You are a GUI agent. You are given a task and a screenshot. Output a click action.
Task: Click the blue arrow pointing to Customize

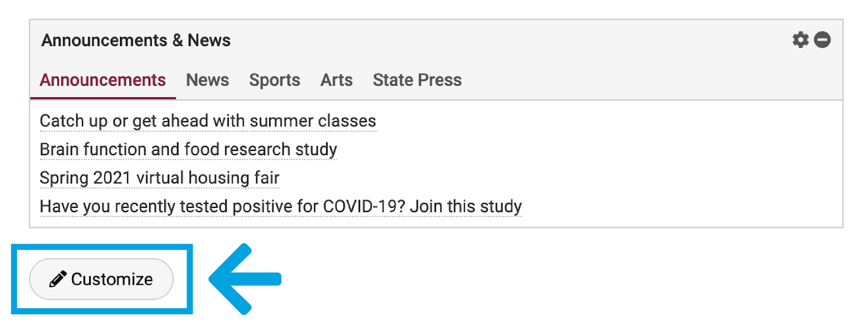(x=245, y=279)
